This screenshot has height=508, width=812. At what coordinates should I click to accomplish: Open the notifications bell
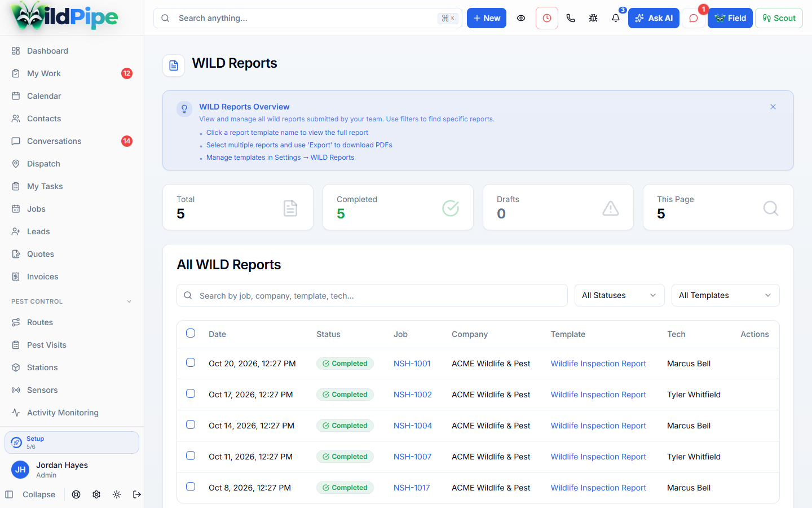(x=616, y=18)
